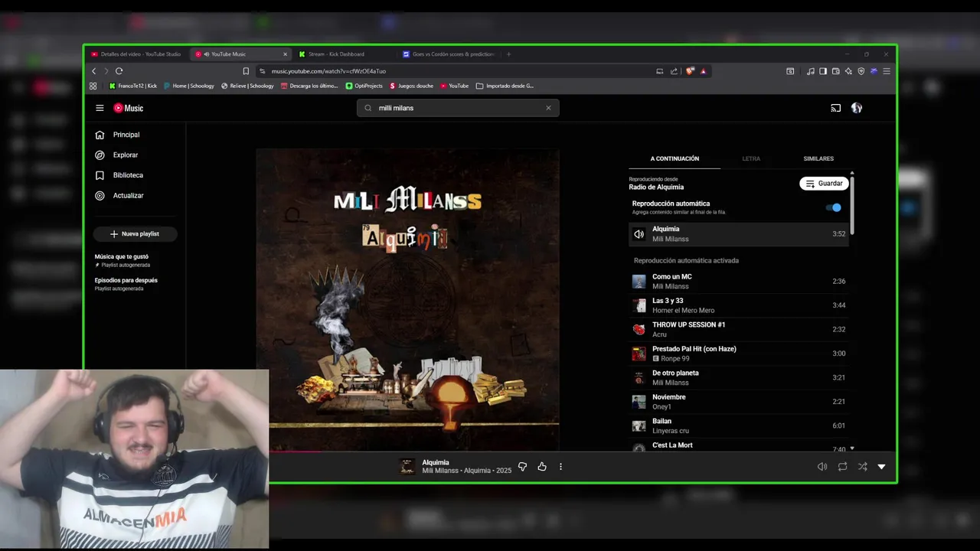980x551 pixels.
Task: Click the Alquimia album cover artwork
Action: pos(407,300)
